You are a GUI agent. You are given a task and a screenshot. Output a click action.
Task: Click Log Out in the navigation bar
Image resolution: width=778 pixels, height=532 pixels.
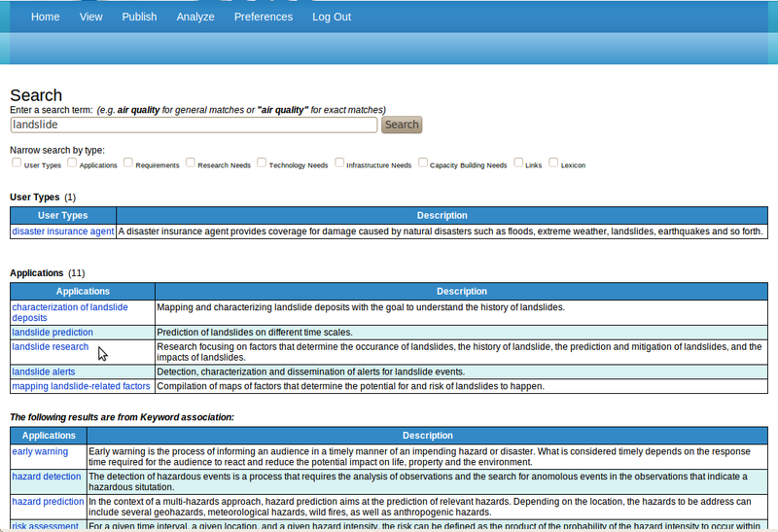point(332,17)
